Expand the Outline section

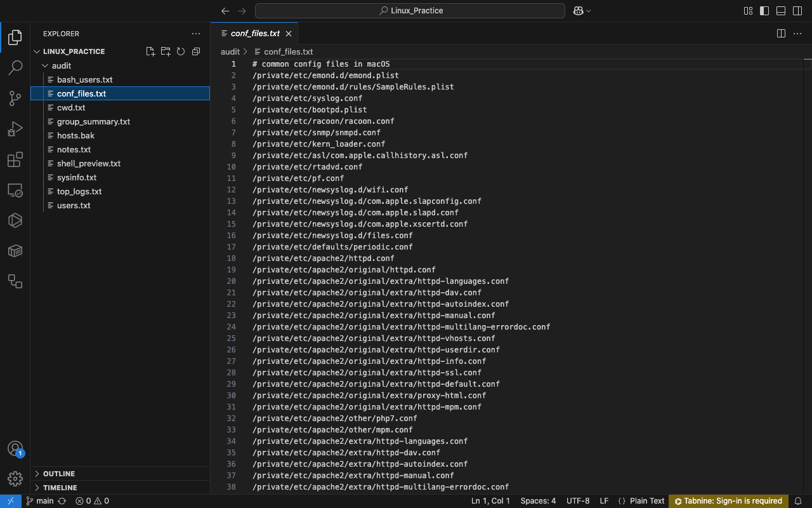58,474
